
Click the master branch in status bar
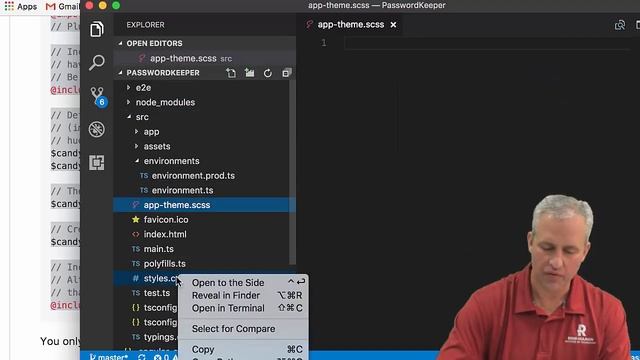click(x=109, y=357)
